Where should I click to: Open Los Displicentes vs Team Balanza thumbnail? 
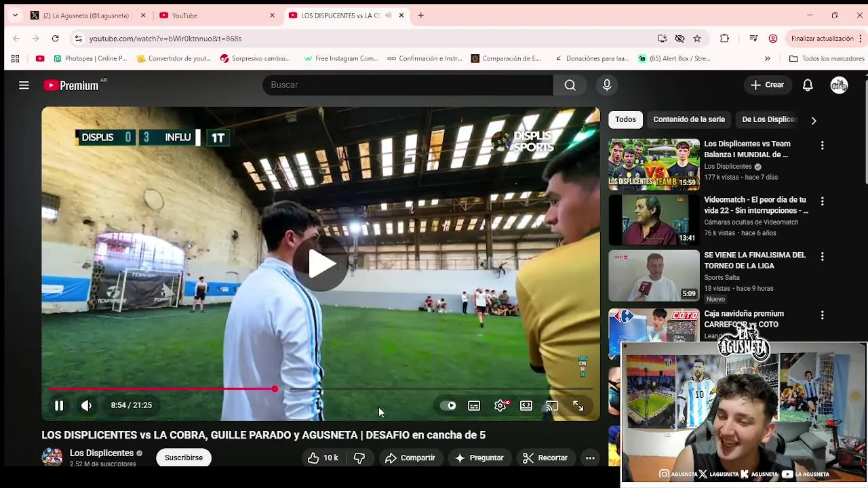point(654,164)
